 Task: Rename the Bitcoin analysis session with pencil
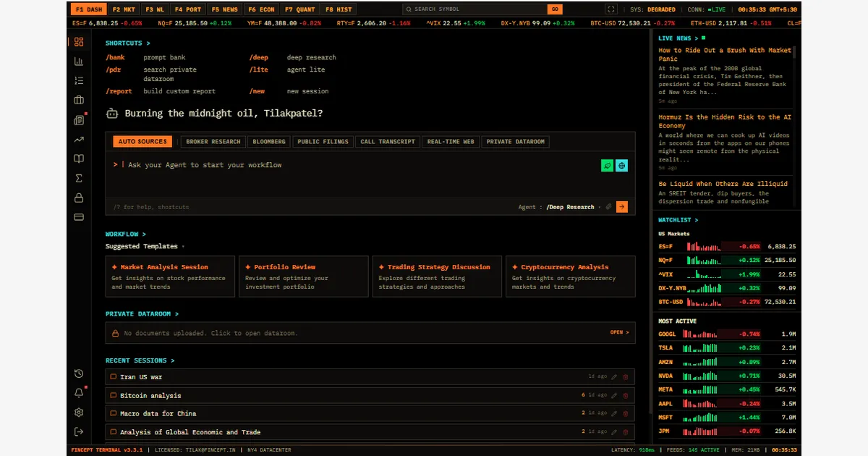(x=614, y=395)
